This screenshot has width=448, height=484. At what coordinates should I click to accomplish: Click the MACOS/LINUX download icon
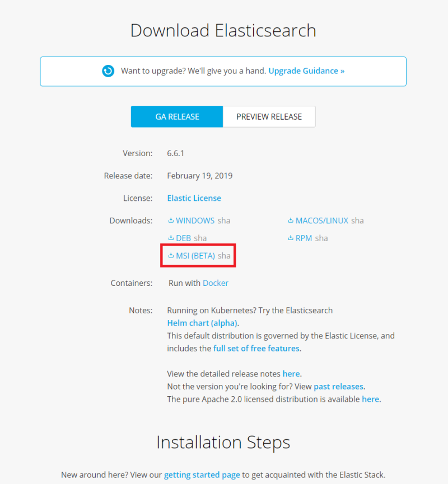pos(291,220)
